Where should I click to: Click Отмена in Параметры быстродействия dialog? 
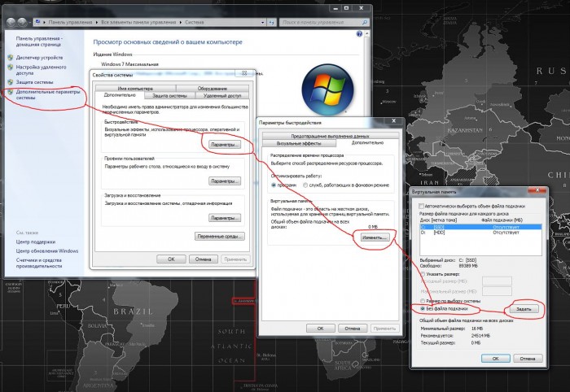[x=353, y=328]
